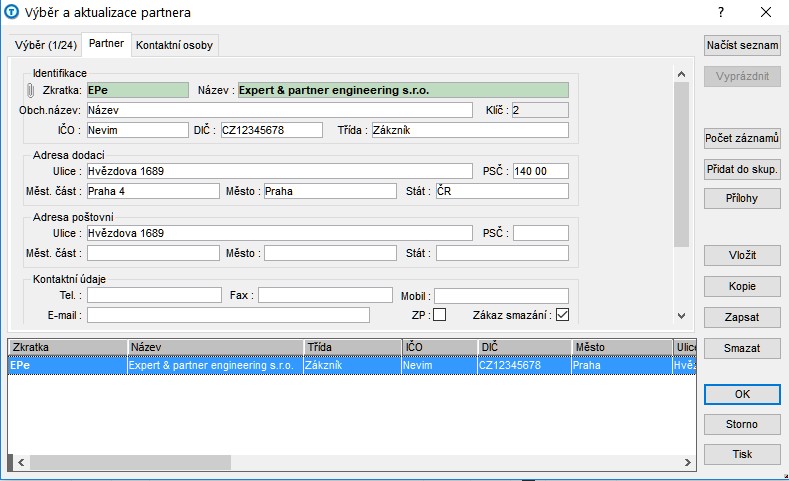Click the IČO field containing Nevim

(x=138, y=130)
